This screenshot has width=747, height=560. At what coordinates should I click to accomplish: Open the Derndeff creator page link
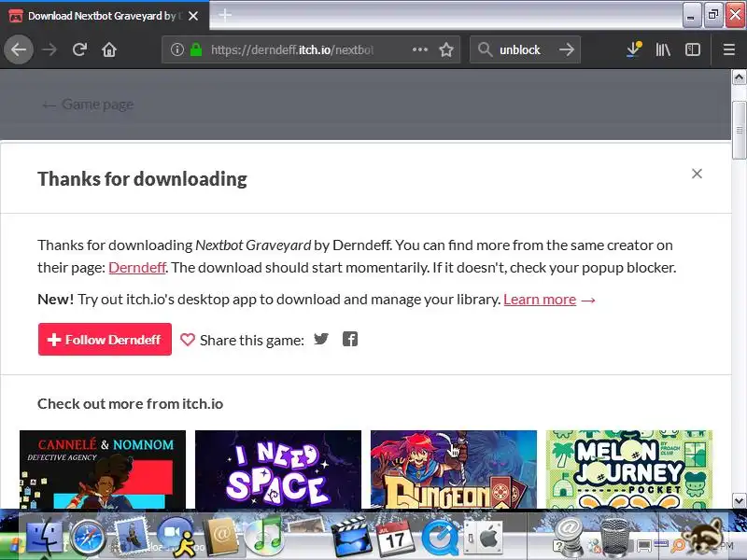(137, 268)
